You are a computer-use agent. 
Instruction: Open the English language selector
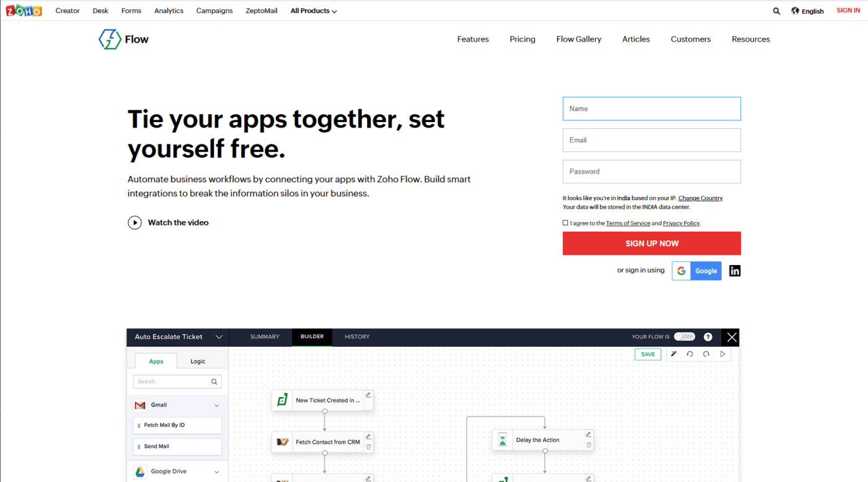click(x=807, y=11)
